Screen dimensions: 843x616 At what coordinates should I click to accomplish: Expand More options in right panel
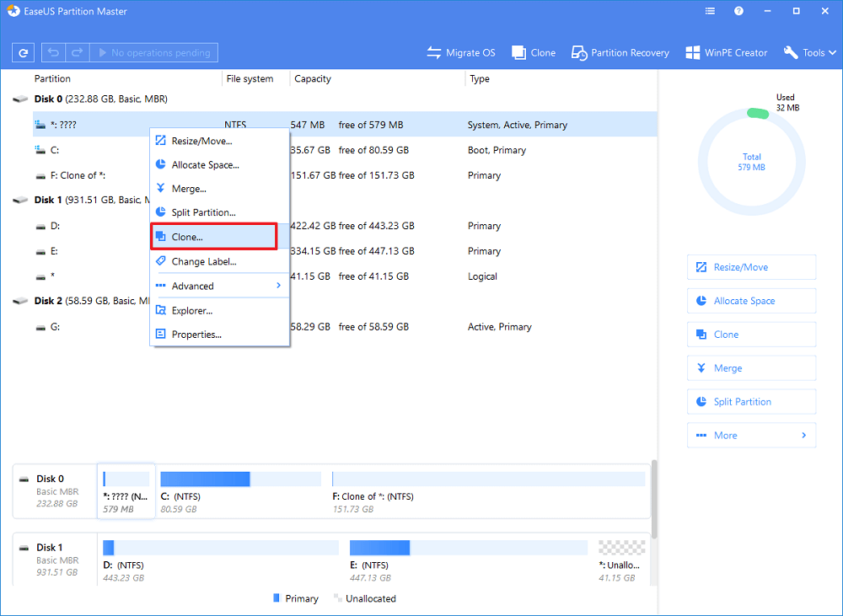(751, 436)
